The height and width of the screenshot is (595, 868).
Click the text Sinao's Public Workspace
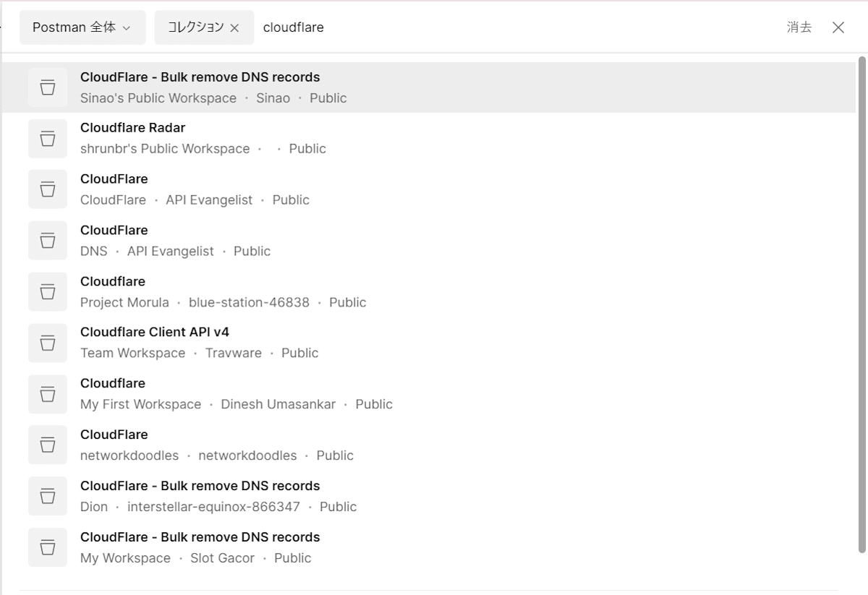point(158,98)
